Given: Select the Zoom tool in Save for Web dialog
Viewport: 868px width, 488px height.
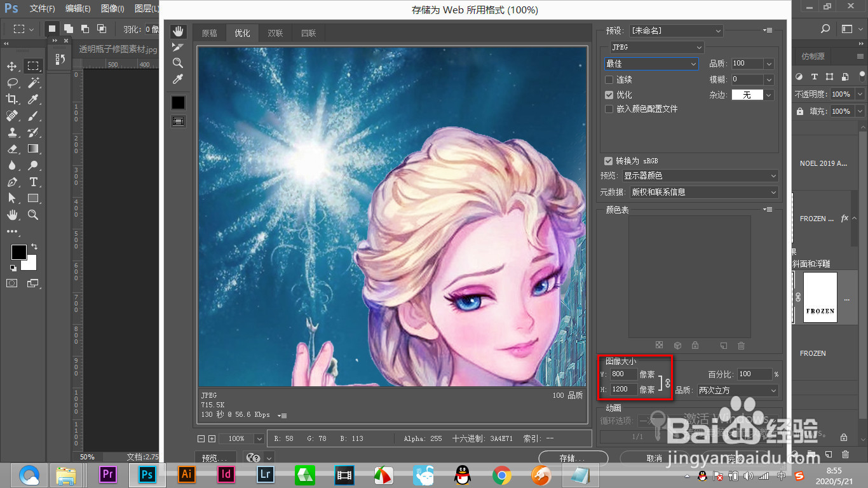Looking at the screenshot, I should click(178, 63).
